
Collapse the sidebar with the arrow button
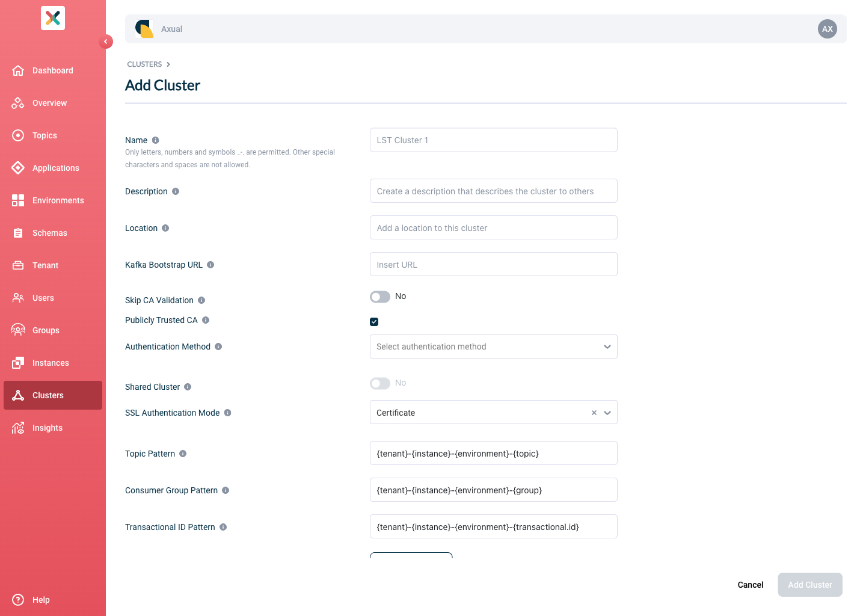click(106, 42)
